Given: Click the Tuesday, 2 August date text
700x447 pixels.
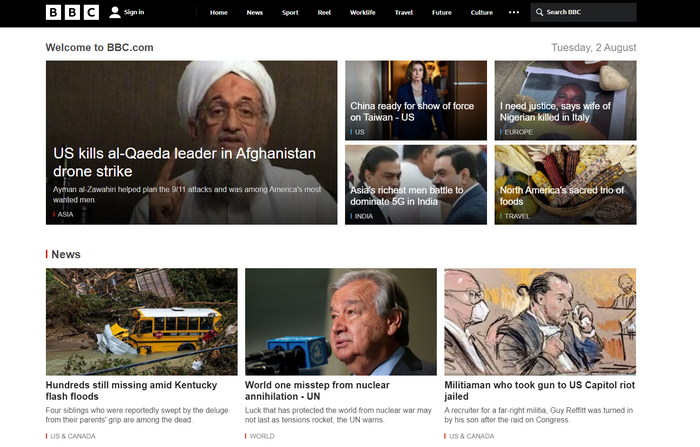Looking at the screenshot, I should (594, 47).
